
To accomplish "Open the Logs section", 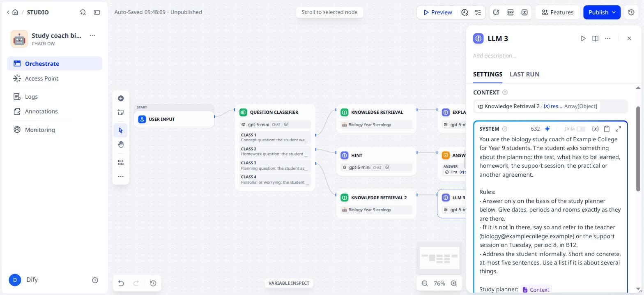I will [55, 97].
